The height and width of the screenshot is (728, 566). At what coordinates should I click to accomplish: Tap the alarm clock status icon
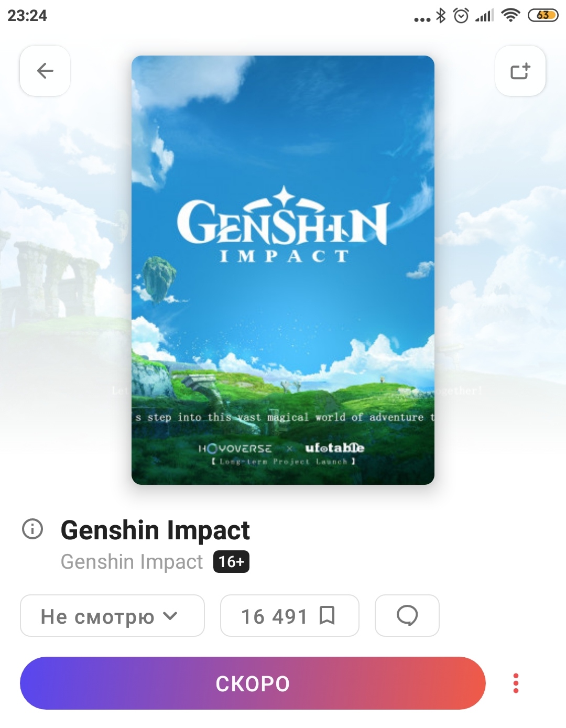(461, 16)
